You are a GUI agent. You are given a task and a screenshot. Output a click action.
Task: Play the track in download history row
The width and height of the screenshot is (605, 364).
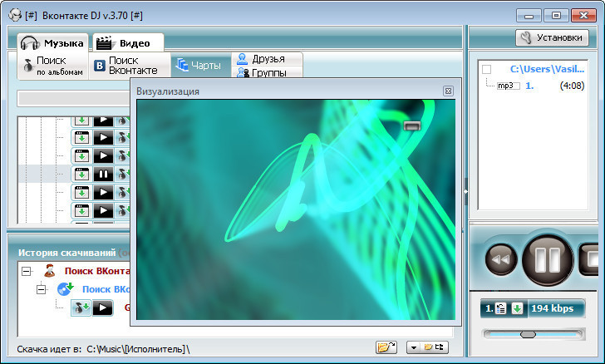point(103,308)
